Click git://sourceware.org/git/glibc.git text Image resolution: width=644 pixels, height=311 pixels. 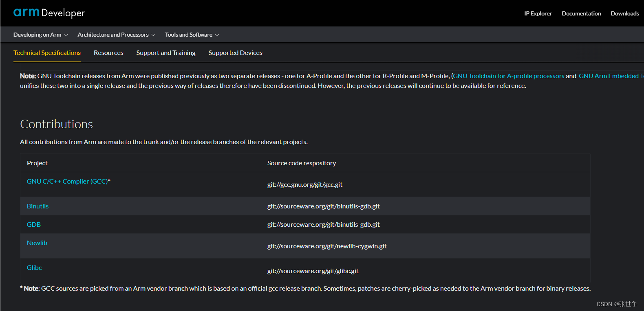tap(313, 271)
